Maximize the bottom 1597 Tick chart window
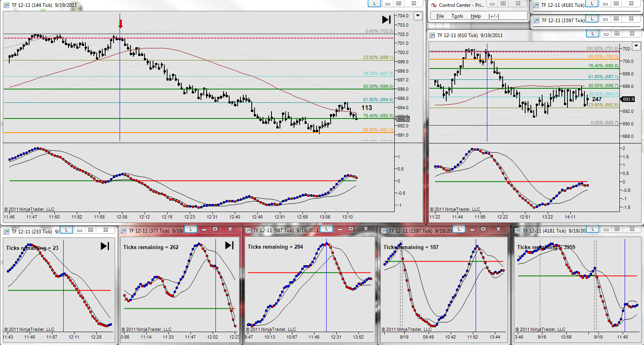 [483, 229]
